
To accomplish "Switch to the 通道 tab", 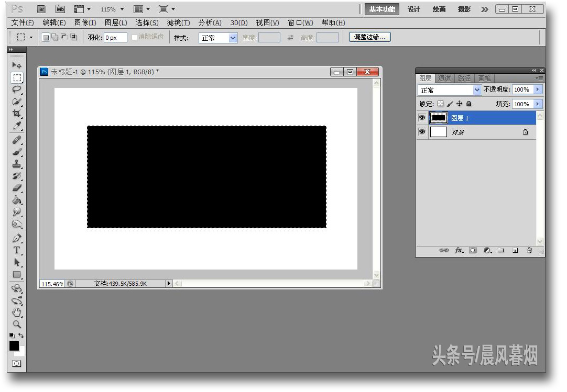I will click(444, 78).
